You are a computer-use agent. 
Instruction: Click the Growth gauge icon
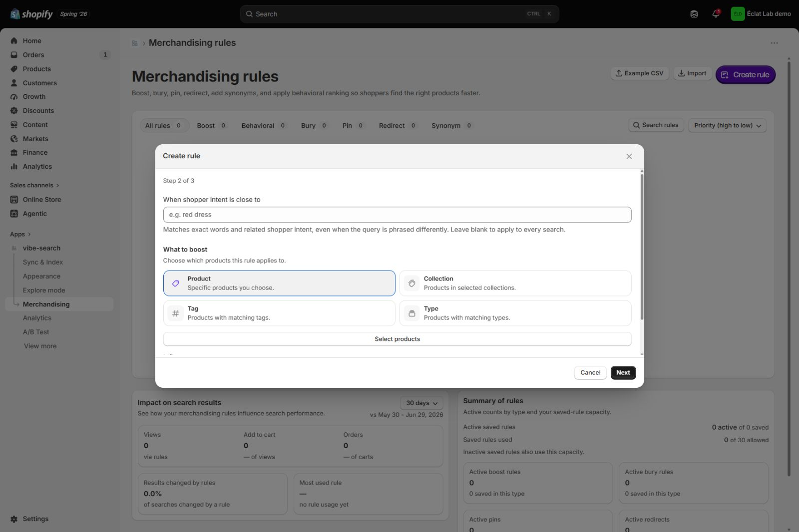(14, 97)
